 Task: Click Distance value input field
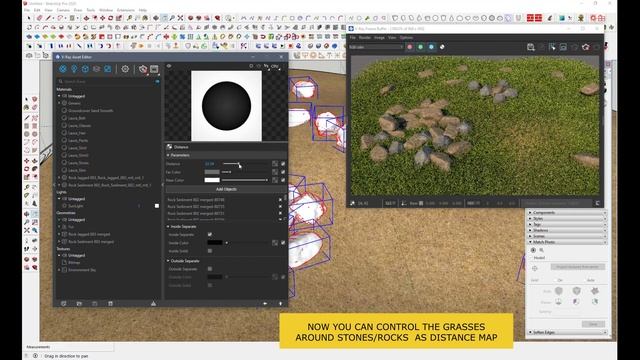click(x=210, y=164)
